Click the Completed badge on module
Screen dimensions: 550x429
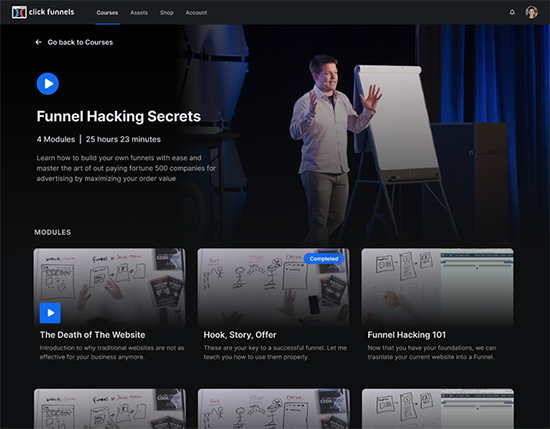[324, 259]
